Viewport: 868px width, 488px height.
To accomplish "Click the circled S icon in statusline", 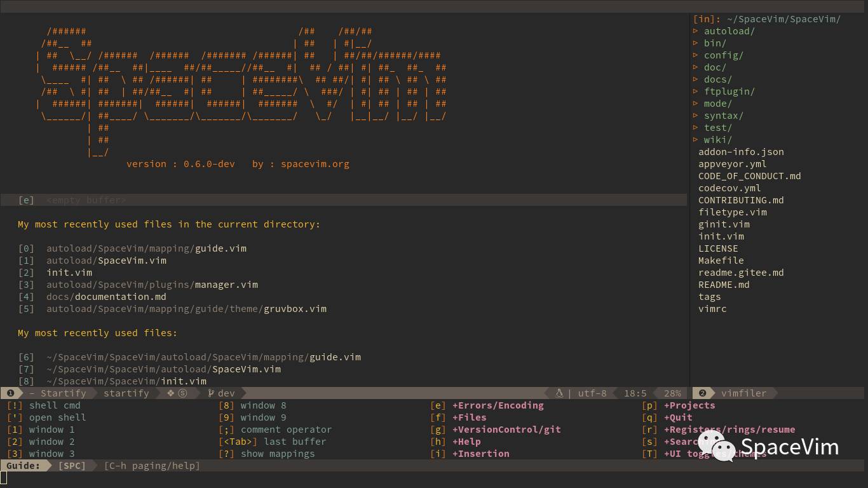I will pos(183,393).
